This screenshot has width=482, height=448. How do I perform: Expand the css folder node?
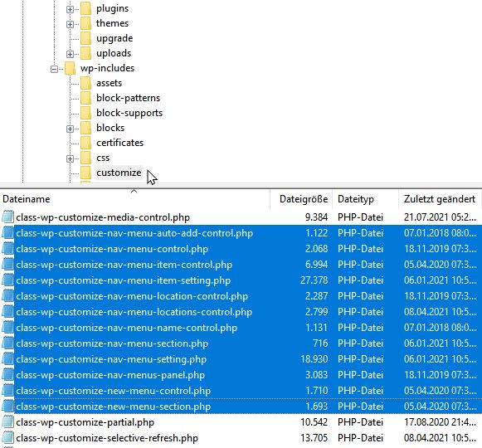(70, 158)
